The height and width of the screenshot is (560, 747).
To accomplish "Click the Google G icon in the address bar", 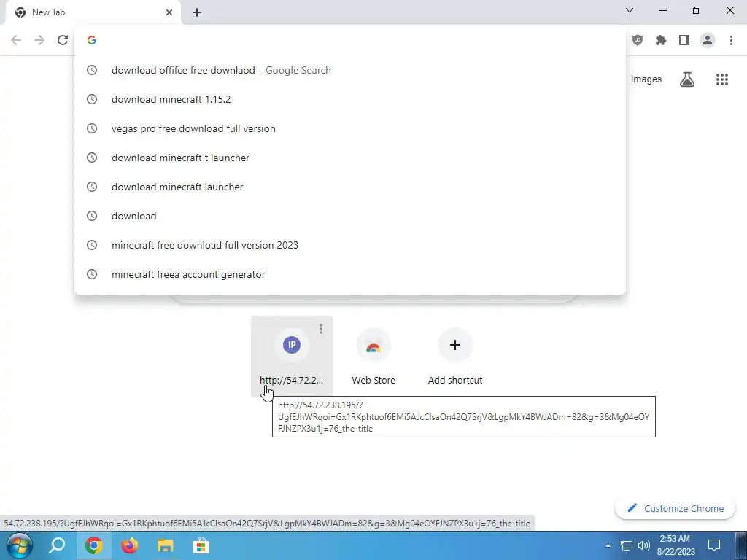I will tap(92, 40).
